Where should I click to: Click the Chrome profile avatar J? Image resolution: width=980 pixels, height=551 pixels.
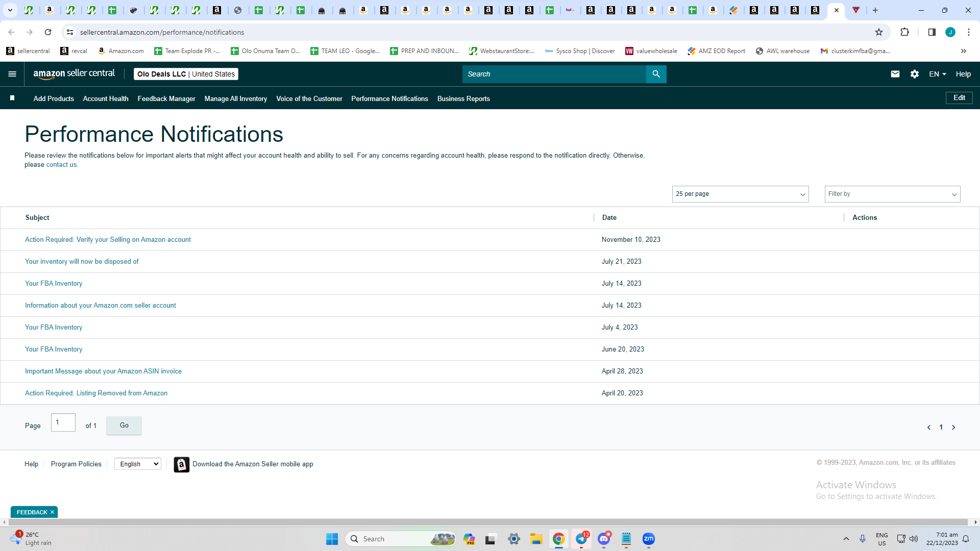click(x=950, y=32)
